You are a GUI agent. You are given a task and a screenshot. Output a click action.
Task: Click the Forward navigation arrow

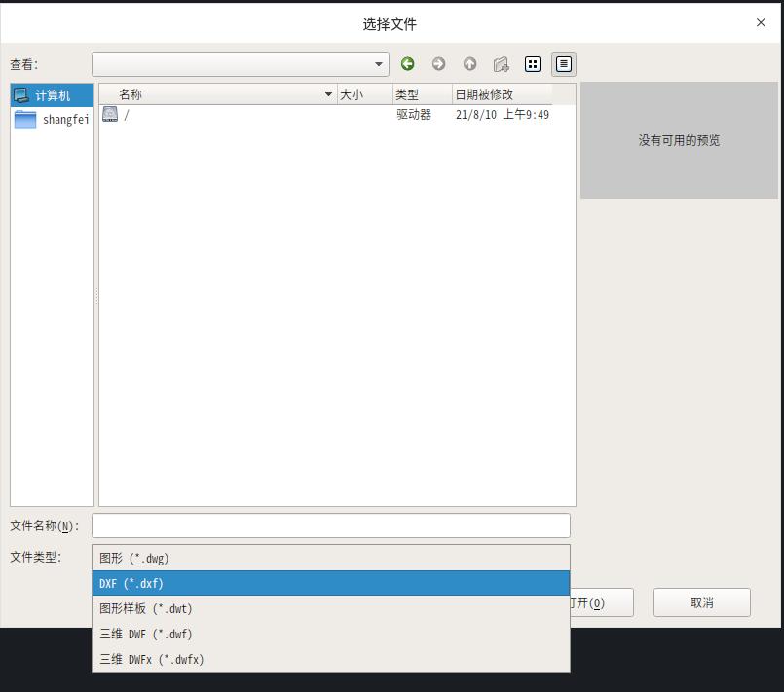(438, 64)
